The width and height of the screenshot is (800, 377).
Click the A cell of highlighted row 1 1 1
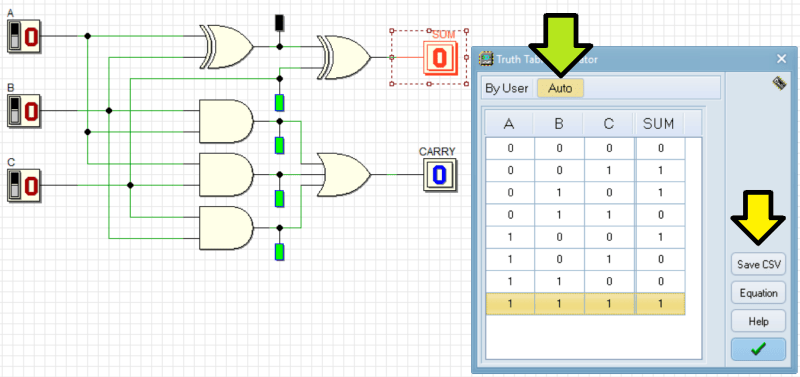[510, 304]
